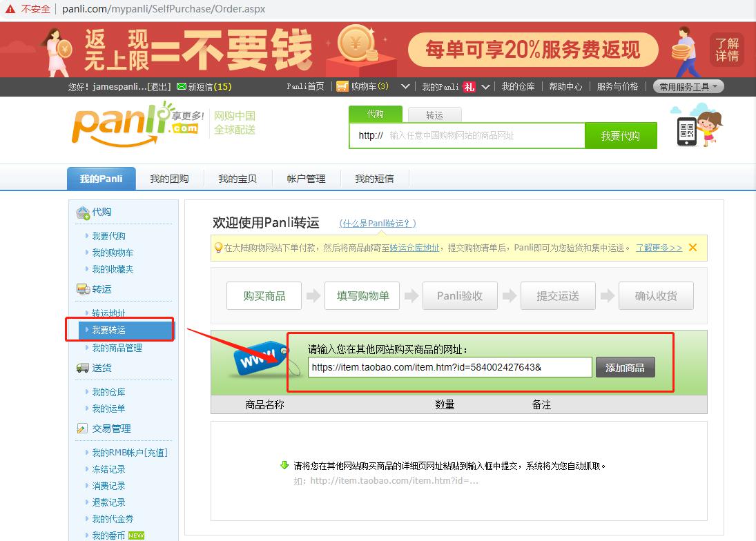
Task: Click the 交易管理 pencil icon
Action: click(81, 428)
